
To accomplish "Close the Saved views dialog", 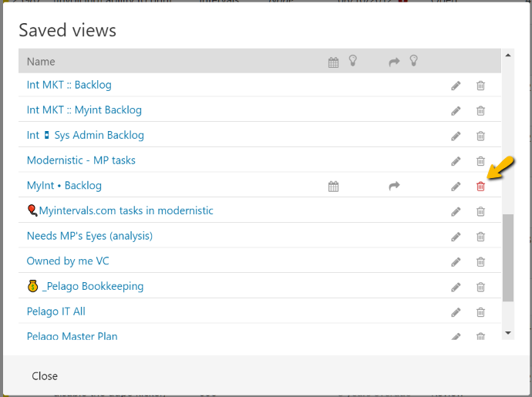I will [45, 376].
